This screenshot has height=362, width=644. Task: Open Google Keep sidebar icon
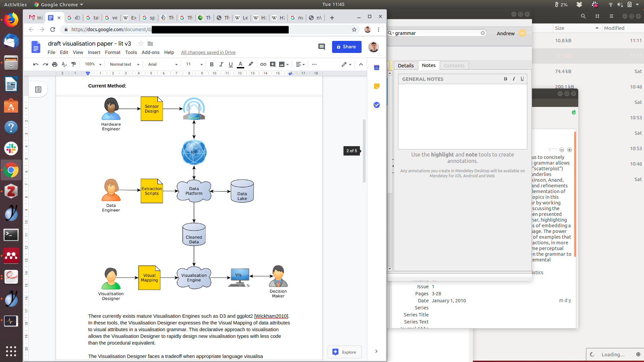[377, 86]
